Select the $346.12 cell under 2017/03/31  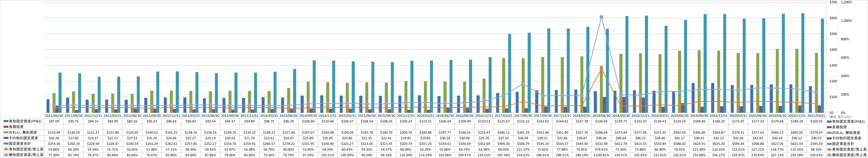click(504, 132)
